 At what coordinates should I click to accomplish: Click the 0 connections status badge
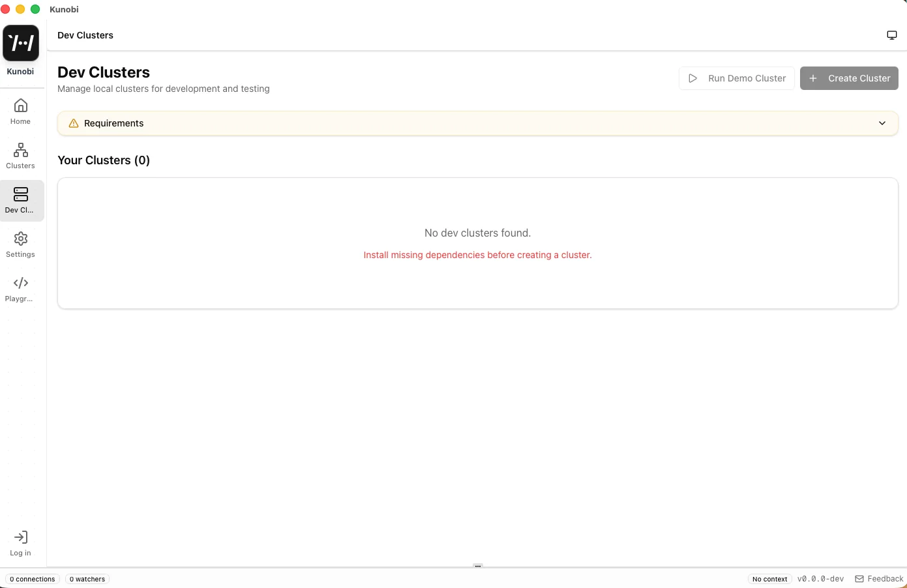32,579
